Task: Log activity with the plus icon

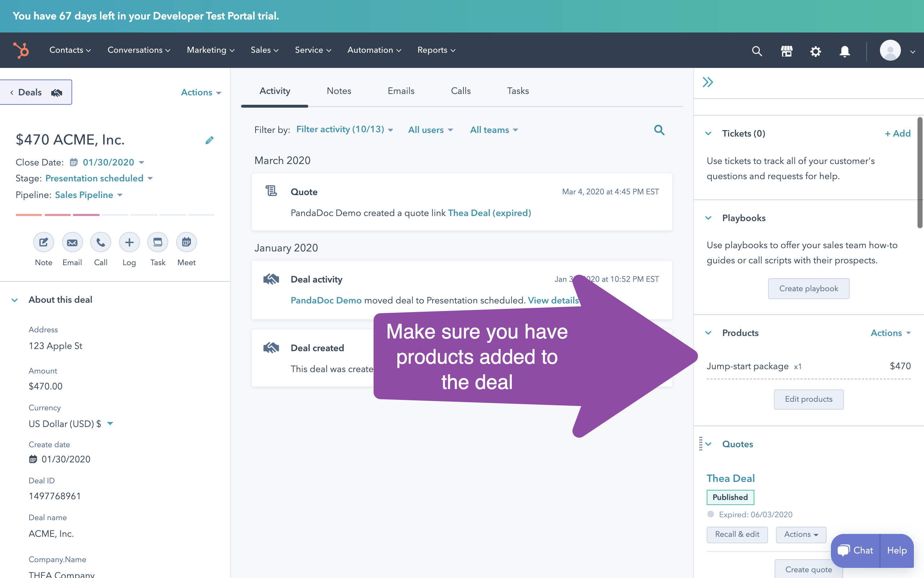Action: (x=130, y=242)
